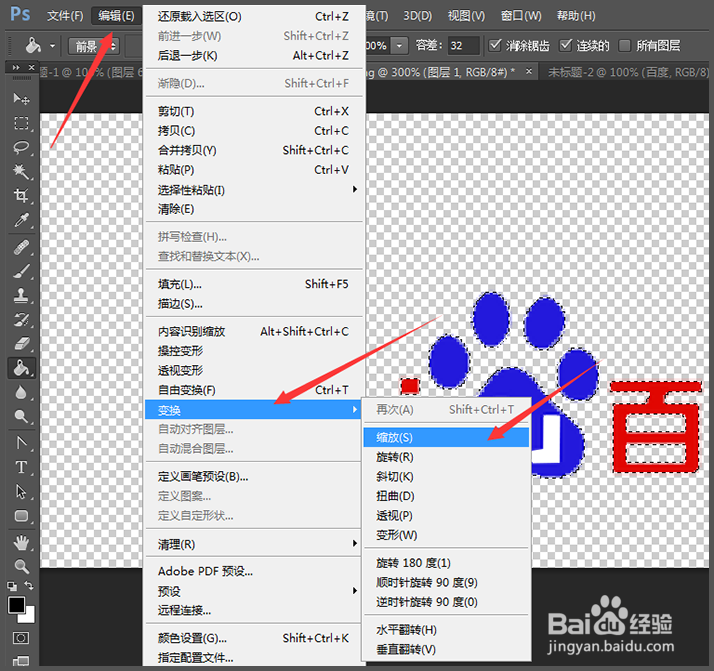The width and height of the screenshot is (714, 671).
Task: Select Stroke (描边) menu item
Action: 254,304
